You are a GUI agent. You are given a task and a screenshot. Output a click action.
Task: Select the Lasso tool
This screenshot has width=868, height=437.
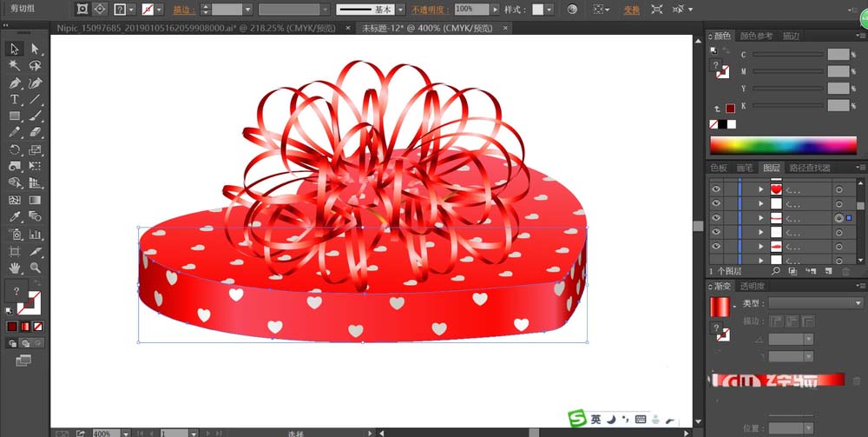[x=35, y=66]
